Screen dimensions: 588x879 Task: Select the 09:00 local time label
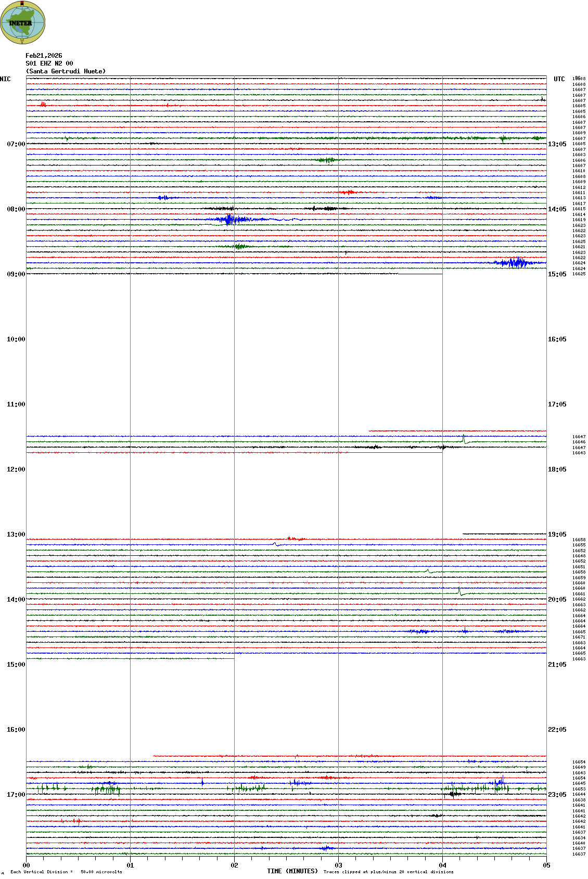[x=16, y=274]
